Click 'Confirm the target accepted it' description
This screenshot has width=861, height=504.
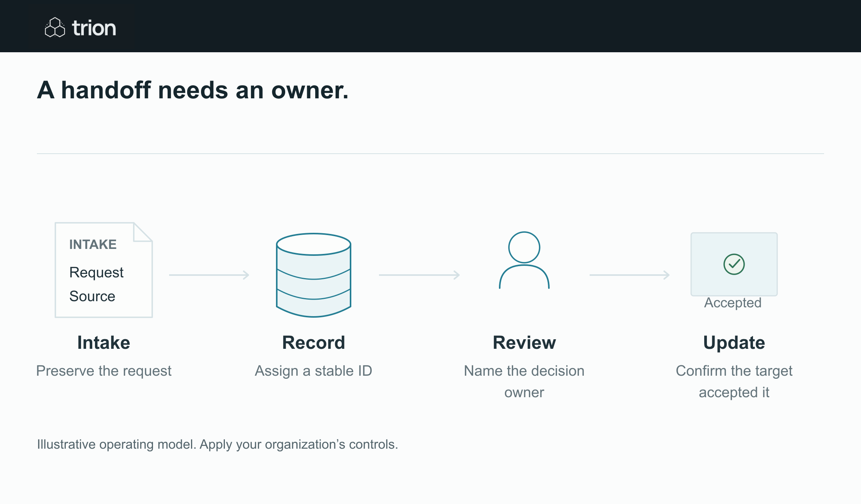coord(734,381)
